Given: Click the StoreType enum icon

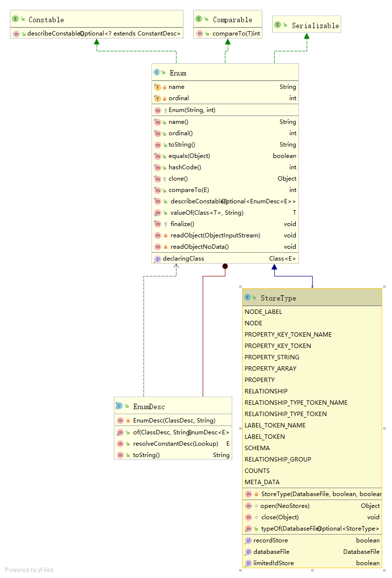Looking at the screenshot, I should [248, 297].
